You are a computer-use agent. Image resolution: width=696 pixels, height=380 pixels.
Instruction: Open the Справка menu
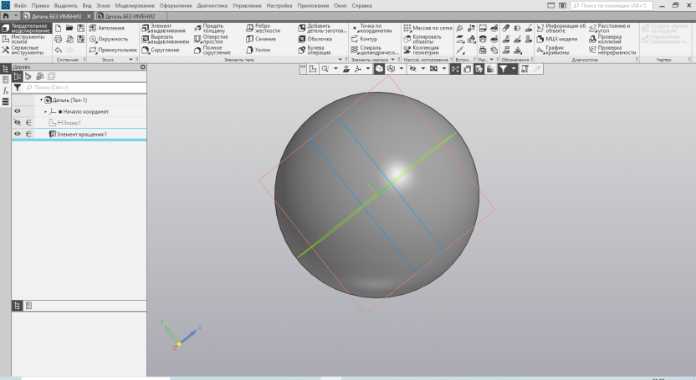[x=362, y=6]
